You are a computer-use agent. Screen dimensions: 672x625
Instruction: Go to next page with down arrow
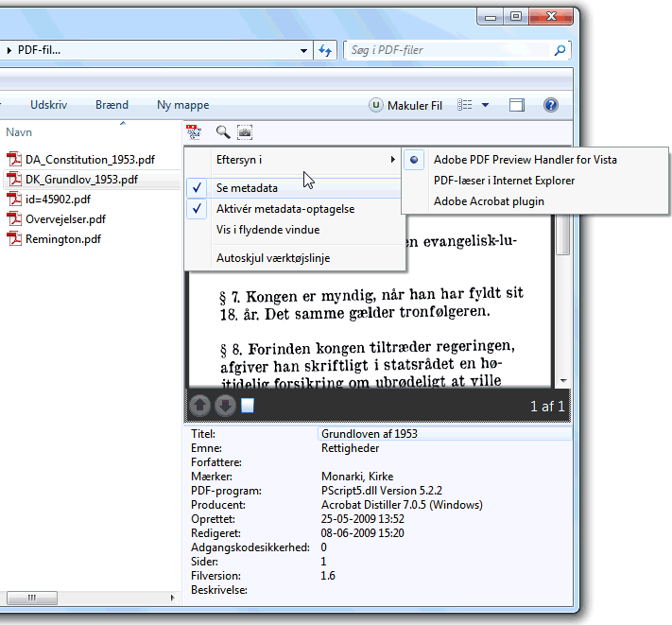(225, 406)
